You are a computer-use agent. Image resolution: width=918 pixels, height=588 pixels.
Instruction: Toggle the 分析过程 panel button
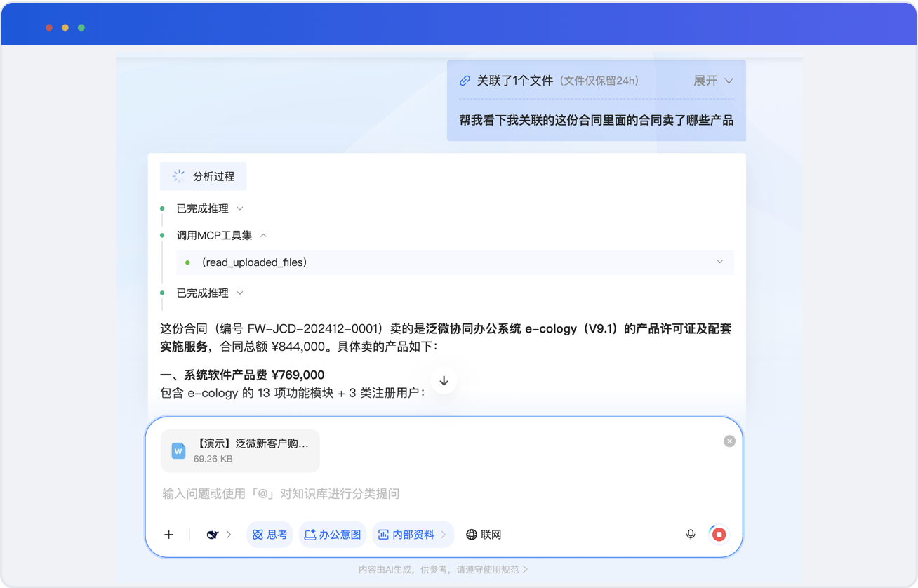coord(204,176)
